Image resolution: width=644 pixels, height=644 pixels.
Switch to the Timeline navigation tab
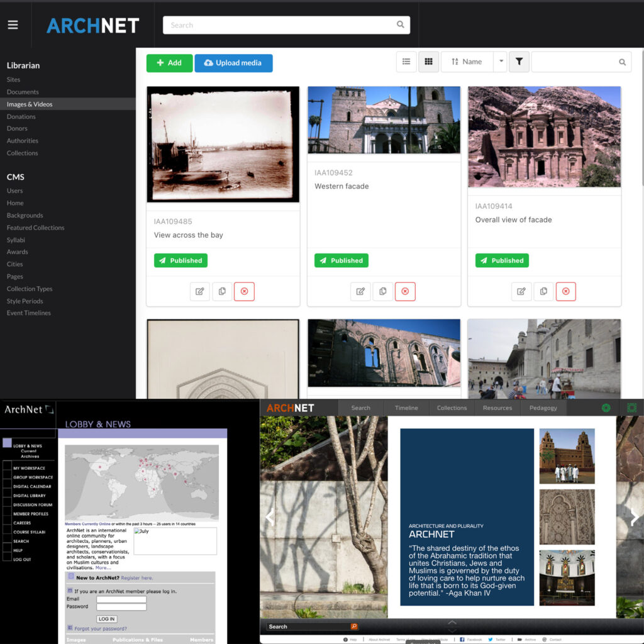(406, 408)
